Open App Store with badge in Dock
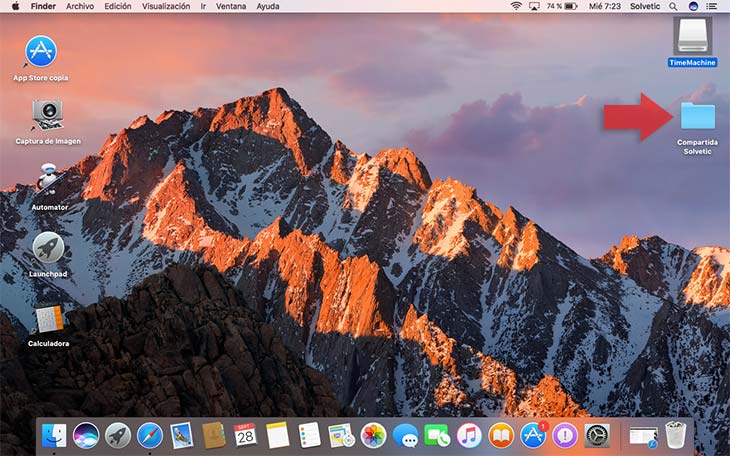 tap(534, 435)
